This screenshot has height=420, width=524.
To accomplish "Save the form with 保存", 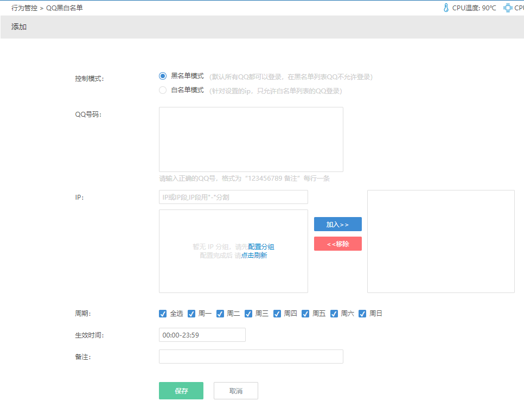I will coord(181,391).
